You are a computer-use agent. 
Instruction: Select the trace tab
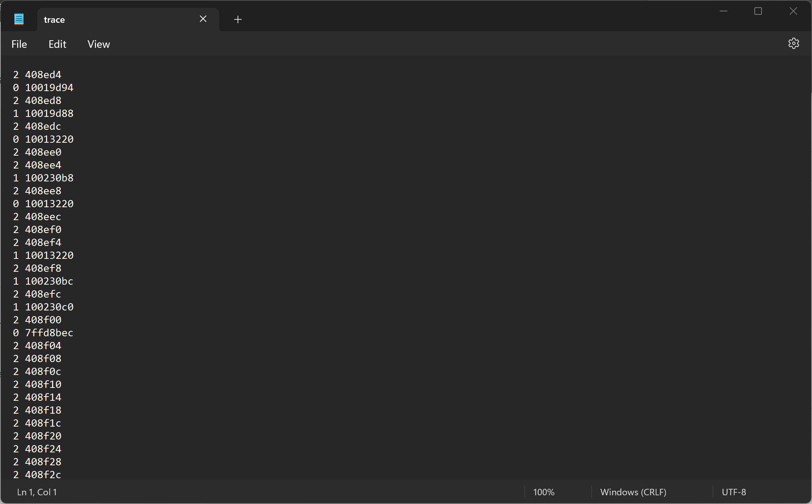(114, 19)
